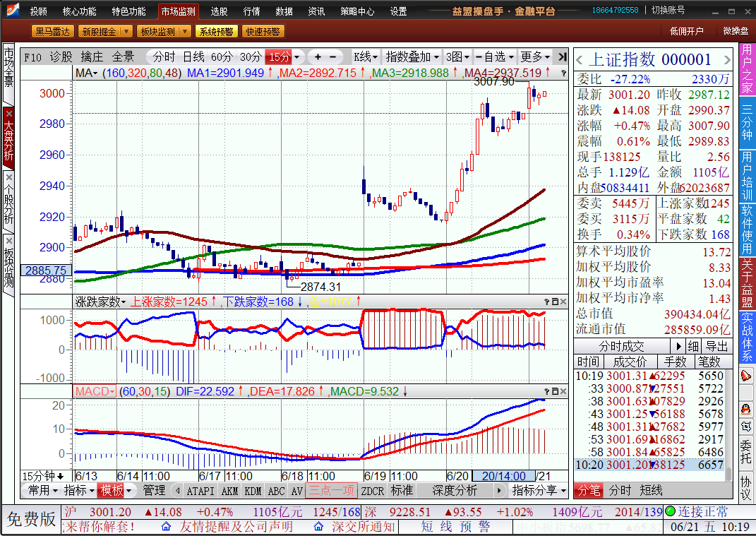
Task: Click the 20/14:00 time axis marker
Action: (x=504, y=476)
